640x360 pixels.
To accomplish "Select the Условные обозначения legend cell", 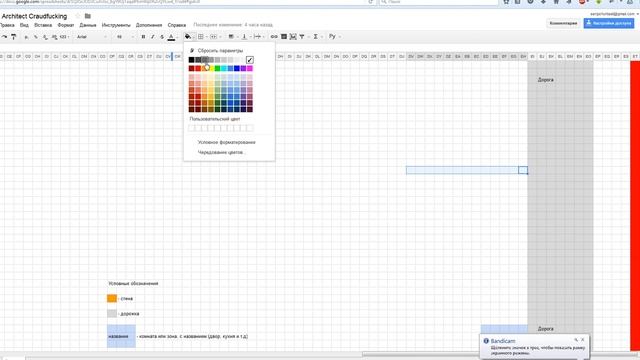I will tap(133, 284).
